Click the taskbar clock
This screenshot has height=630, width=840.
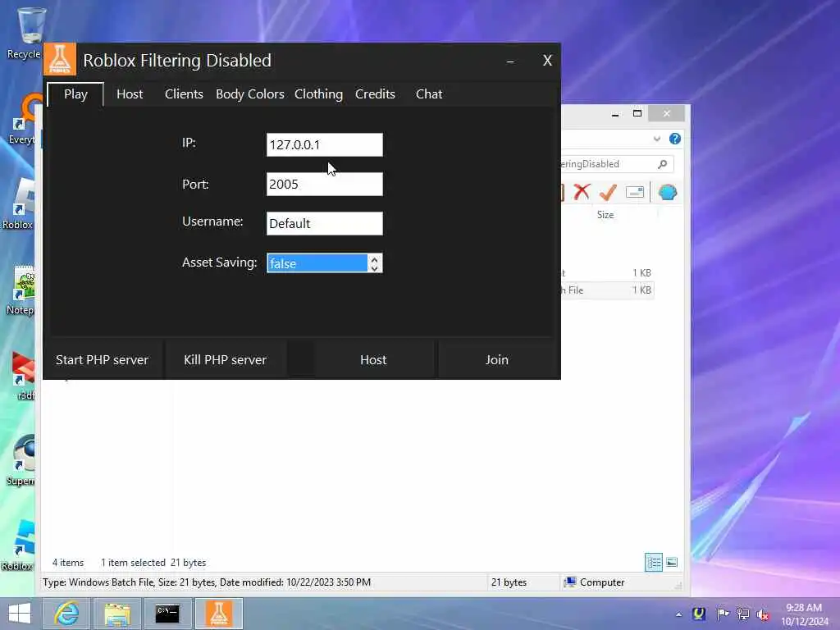(x=804, y=614)
